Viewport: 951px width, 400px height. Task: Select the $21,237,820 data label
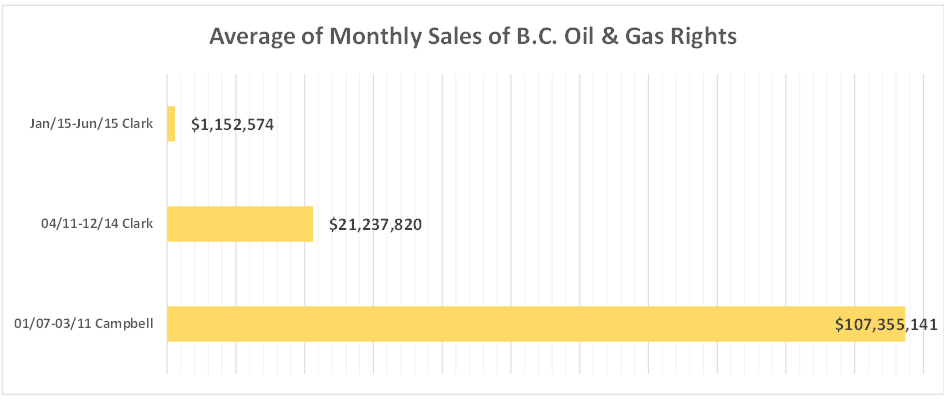[375, 225]
